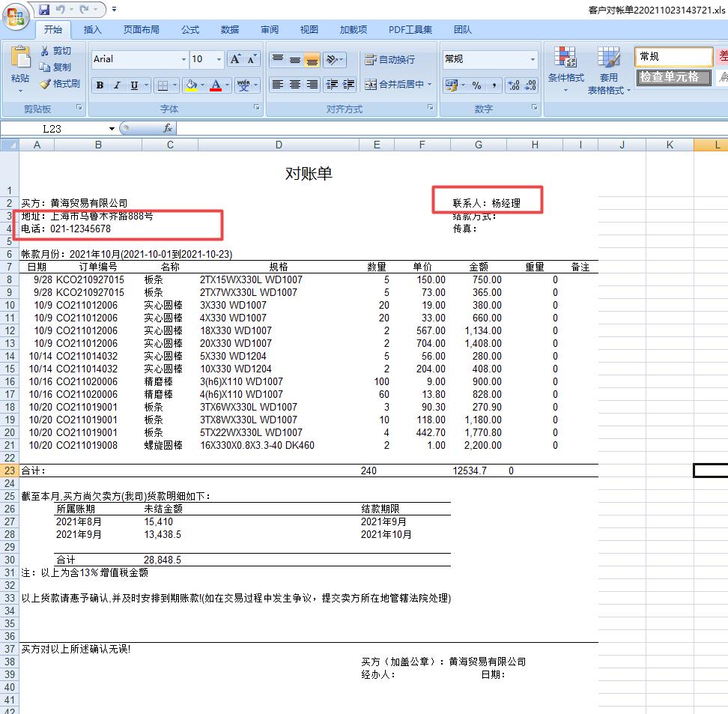Click the increase decimal places icon
Viewport: 728px width, 714px height.
[513, 85]
